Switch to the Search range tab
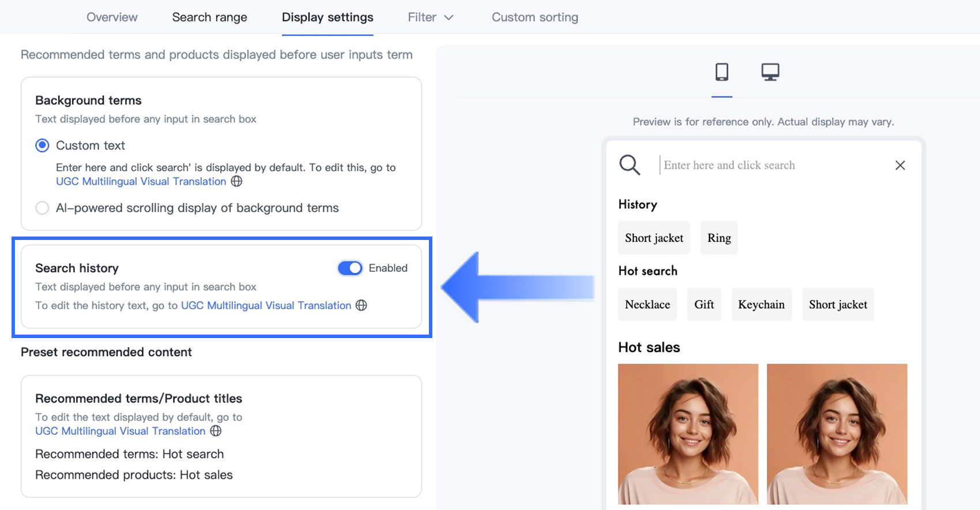Screen dimensions: 980x510 tap(209, 17)
